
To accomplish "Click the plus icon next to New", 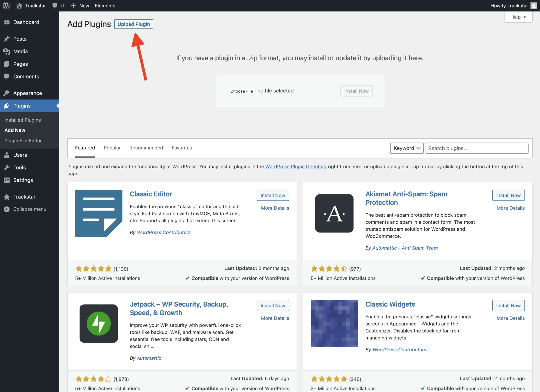I will [73, 6].
